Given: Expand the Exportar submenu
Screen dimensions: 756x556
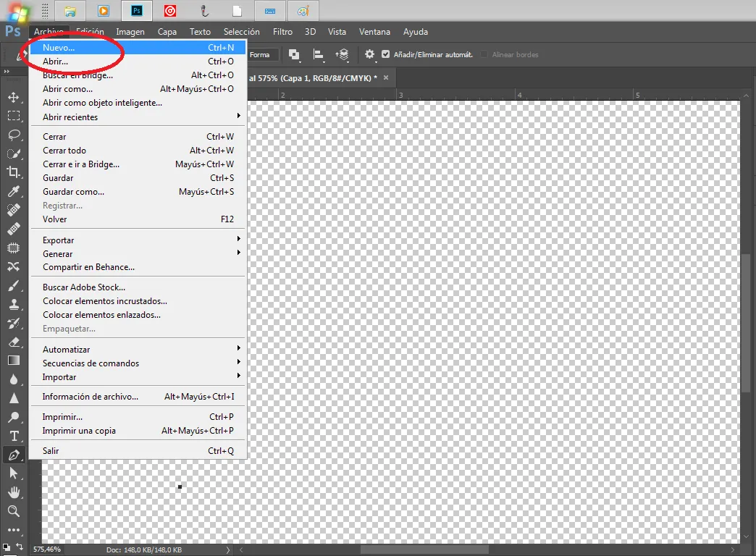Looking at the screenshot, I should tap(138, 240).
